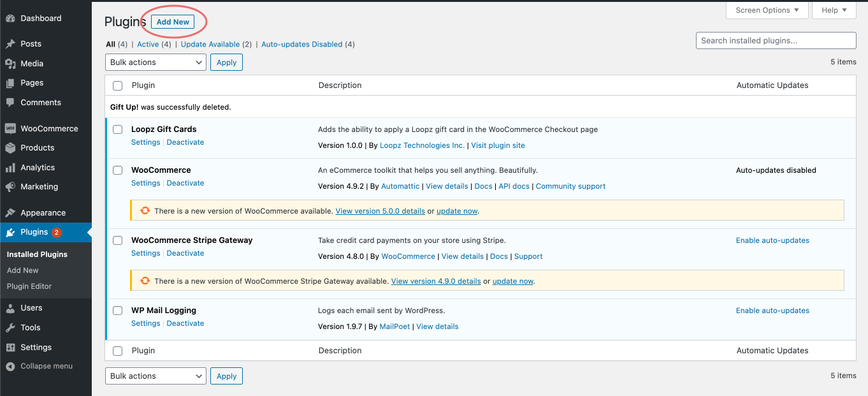868x396 pixels.
Task: Open WooCommerce API docs link
Action: click(514, 186)
